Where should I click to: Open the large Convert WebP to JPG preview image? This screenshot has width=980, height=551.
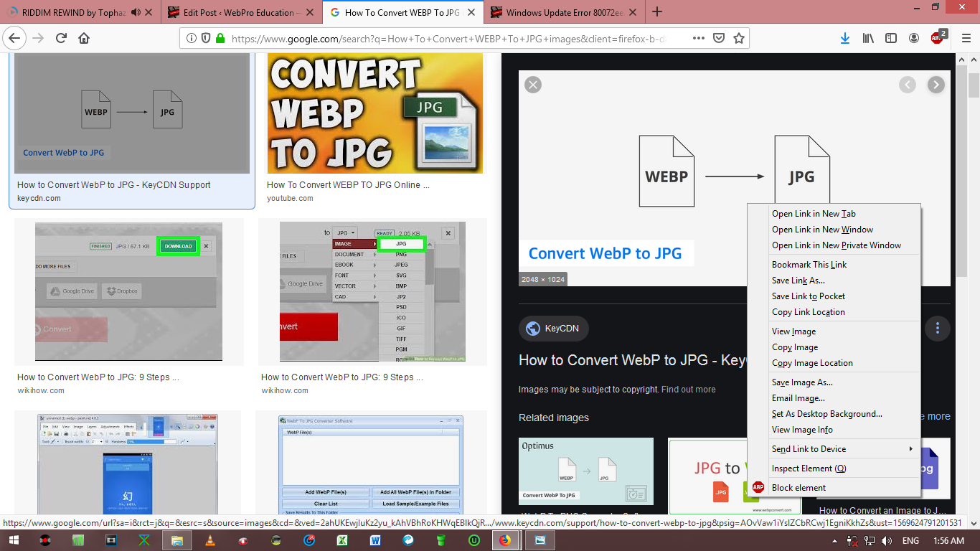pos(734,178)
